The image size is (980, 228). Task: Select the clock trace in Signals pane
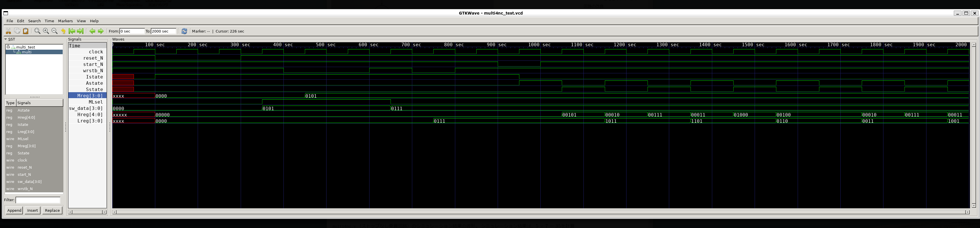click(x=87, y=52)
